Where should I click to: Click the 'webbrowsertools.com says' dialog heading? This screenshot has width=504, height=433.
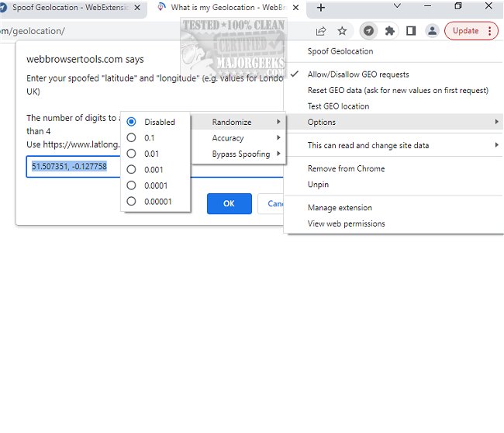[85, 59]
